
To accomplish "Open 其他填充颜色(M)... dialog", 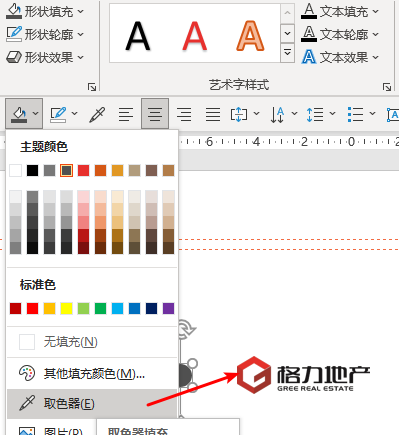I will click(x=92, y=373).
